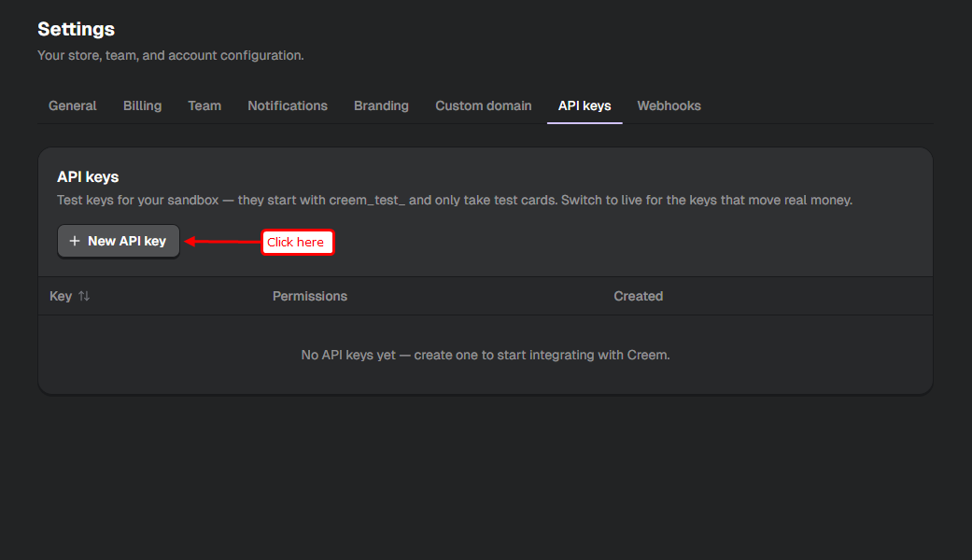Select the API keys tab
972x560 pixels.
click(x=585, y=105)
